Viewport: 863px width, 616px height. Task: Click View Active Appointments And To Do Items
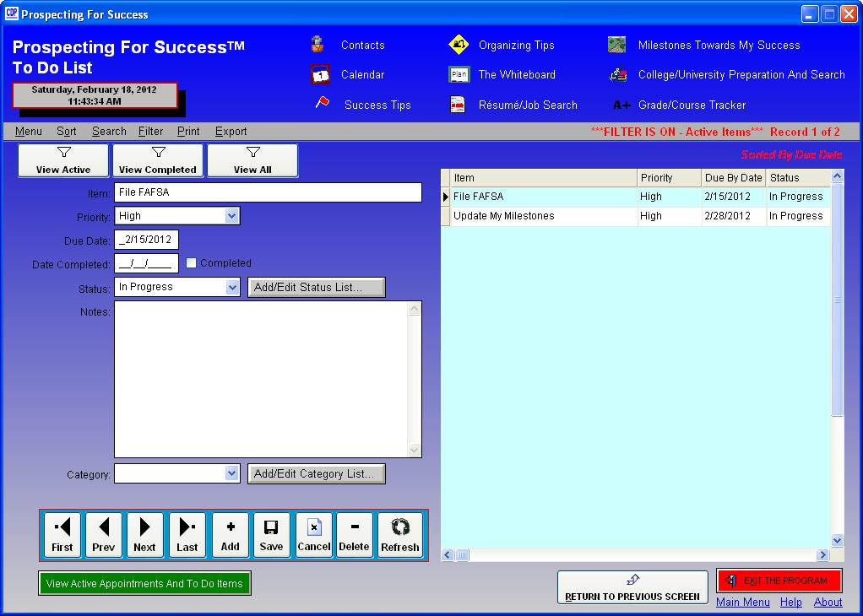click(x=144, y=584)
